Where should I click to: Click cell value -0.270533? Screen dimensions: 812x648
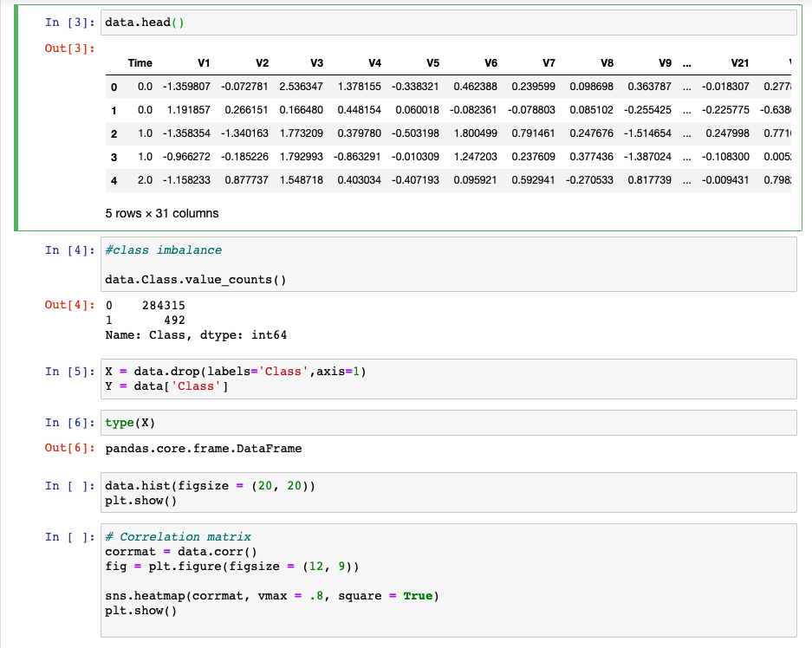(589, 179)
